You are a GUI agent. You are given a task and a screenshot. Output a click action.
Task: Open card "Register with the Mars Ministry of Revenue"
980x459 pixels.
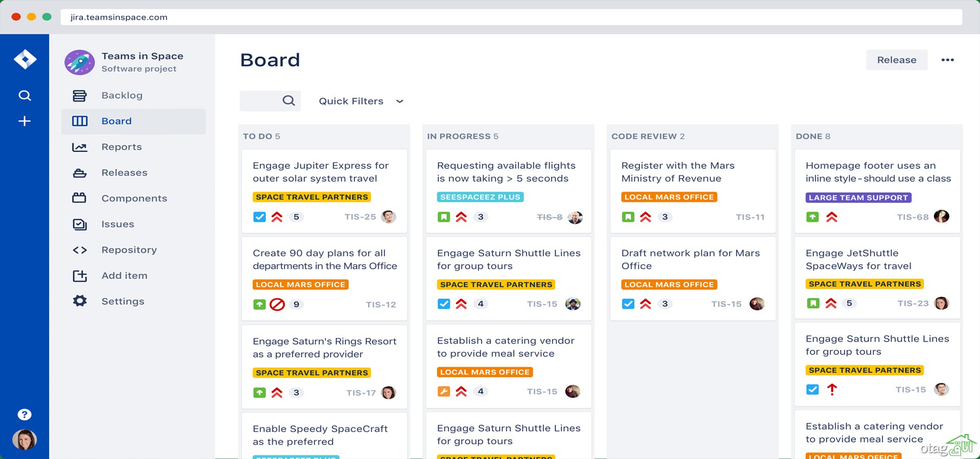click(x=693, y=191)
